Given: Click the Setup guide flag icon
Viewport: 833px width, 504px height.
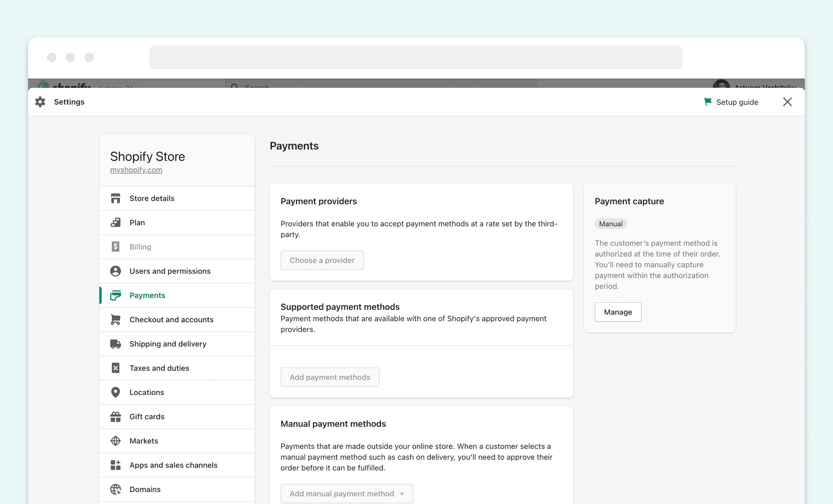Looking at the screenshot, I should pyautogui.click(x=708, y=102).
